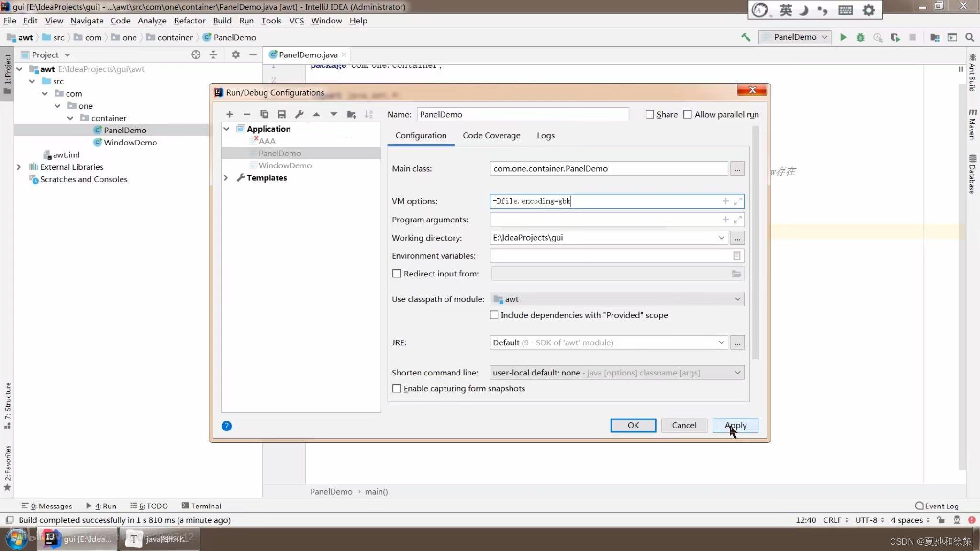
Task: Click in Name input field
Action: pos(523,114)
